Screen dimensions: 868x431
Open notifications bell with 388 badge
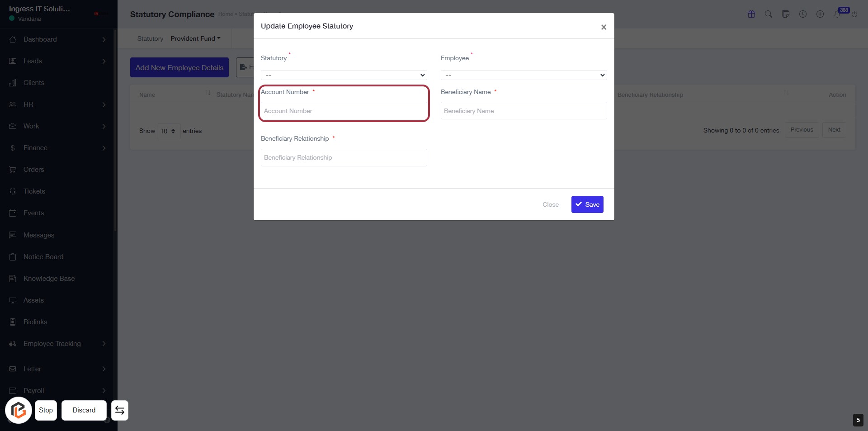coord(837,14)
